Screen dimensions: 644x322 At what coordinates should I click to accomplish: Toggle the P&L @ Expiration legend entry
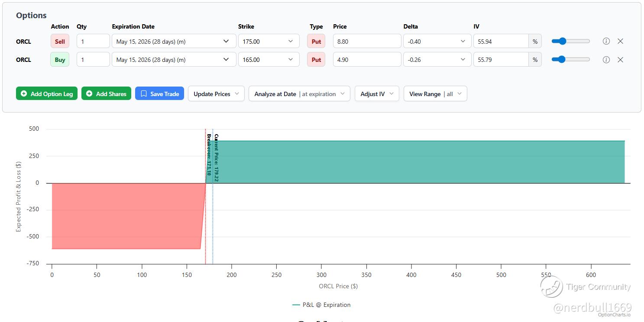click(321, 305)
